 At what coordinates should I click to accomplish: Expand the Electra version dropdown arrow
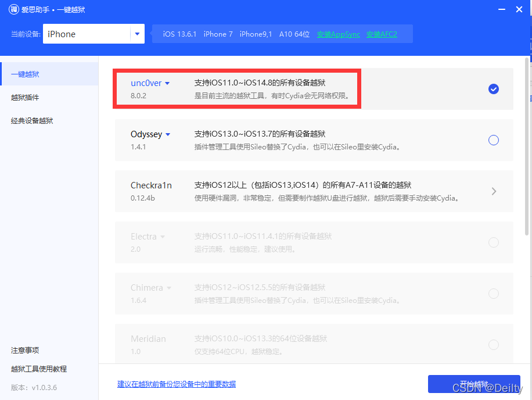pos(163,237)
